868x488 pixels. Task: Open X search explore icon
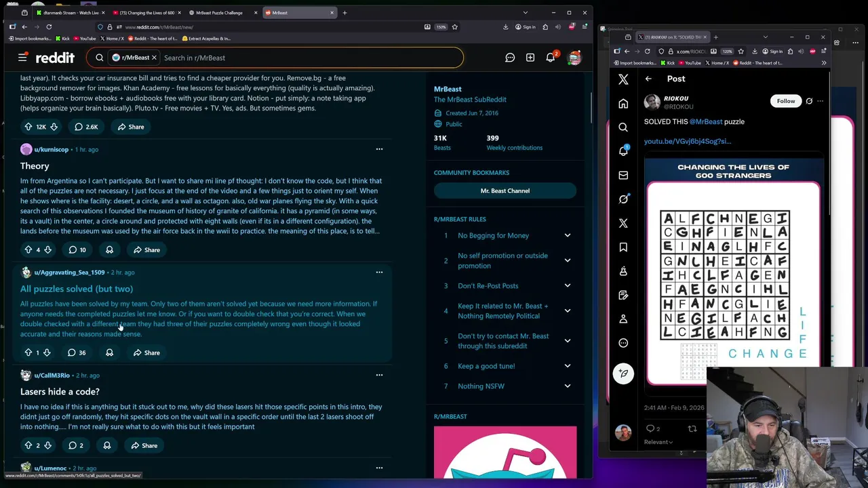pos(623,127)
